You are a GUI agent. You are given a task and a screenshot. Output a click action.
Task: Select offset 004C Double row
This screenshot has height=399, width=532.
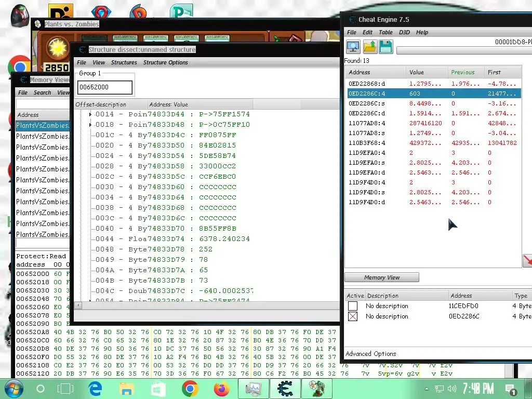coord(174,291)
